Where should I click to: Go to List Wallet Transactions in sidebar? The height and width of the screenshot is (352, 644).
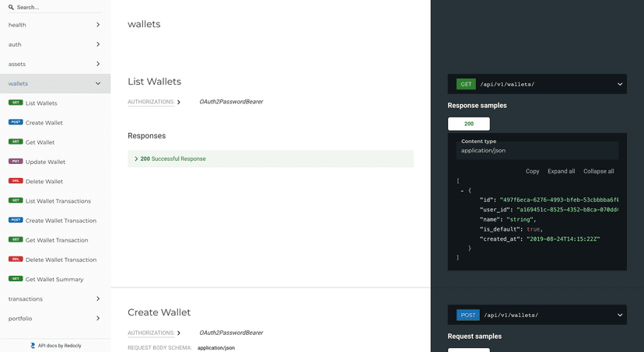tap(58, 201)
